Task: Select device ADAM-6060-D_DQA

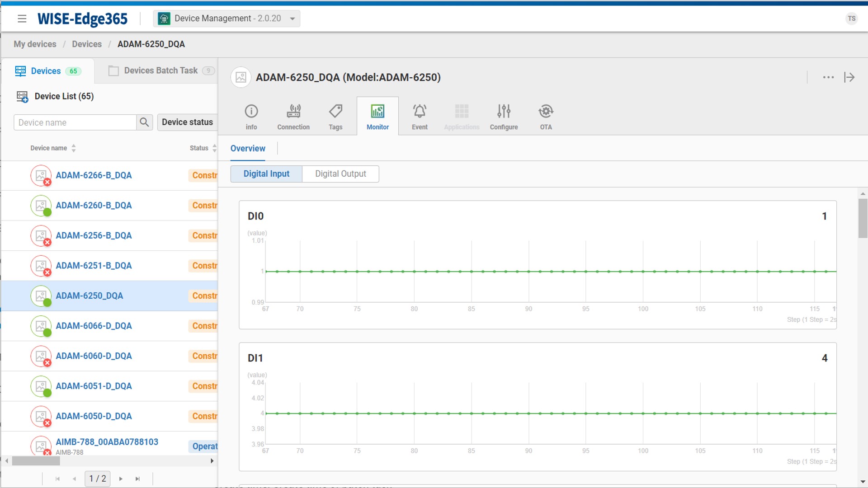Action: pos(94,356)
